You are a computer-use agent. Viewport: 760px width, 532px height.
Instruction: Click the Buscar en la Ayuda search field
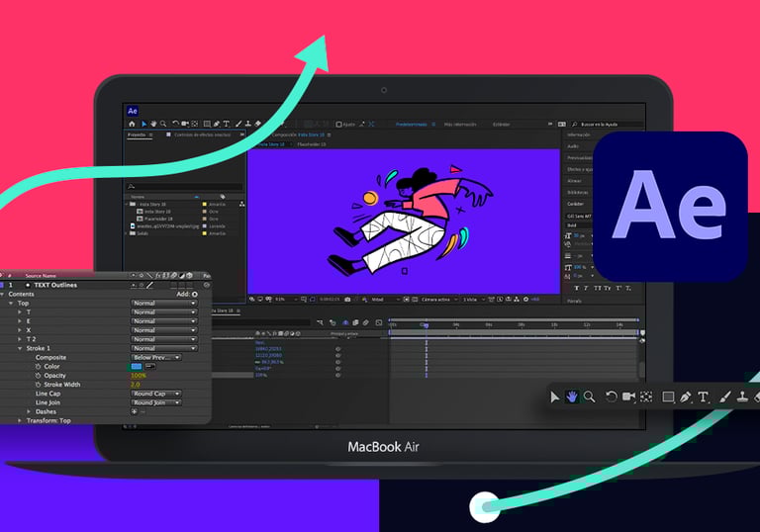pos(607,125)
